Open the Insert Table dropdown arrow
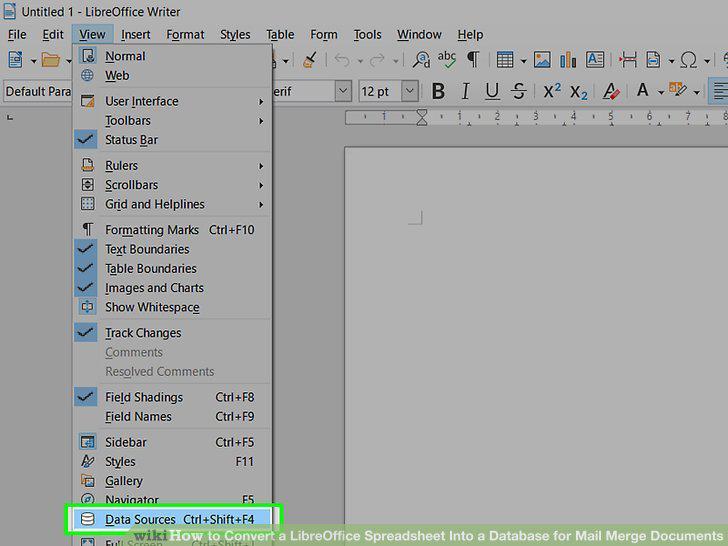 (523, 61)
